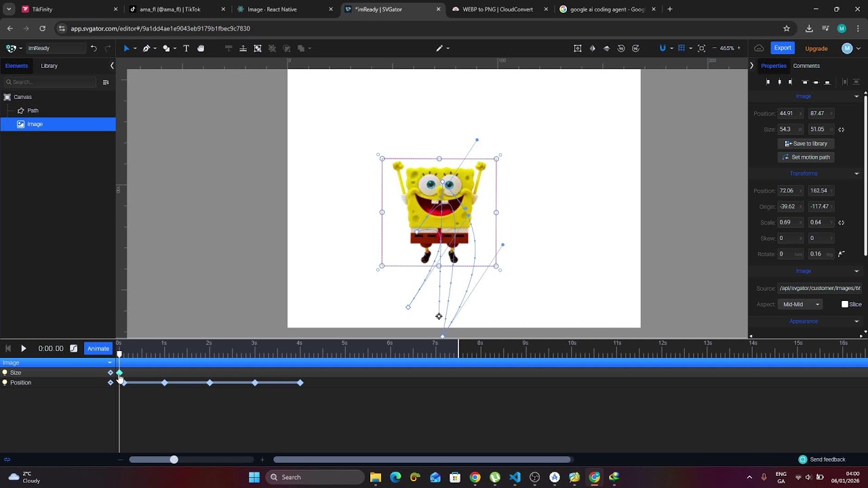The image size is (868, 488).
Task: Click the timeline horizontal scrollbar
Action: tap(422, 460)
